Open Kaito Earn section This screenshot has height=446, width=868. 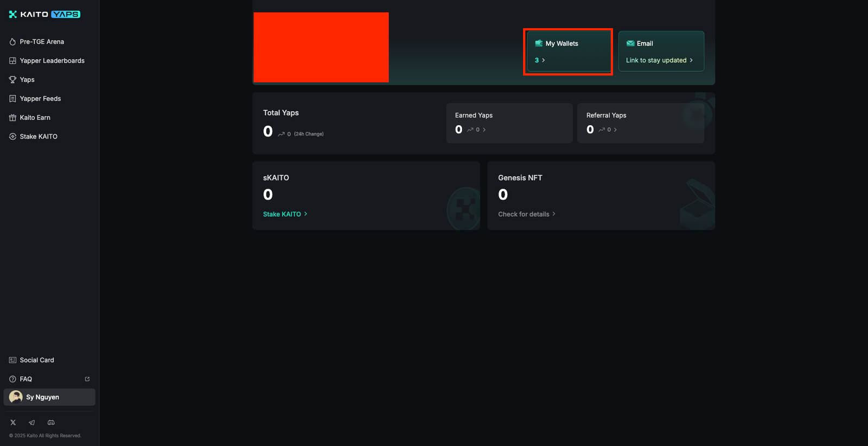35,118
